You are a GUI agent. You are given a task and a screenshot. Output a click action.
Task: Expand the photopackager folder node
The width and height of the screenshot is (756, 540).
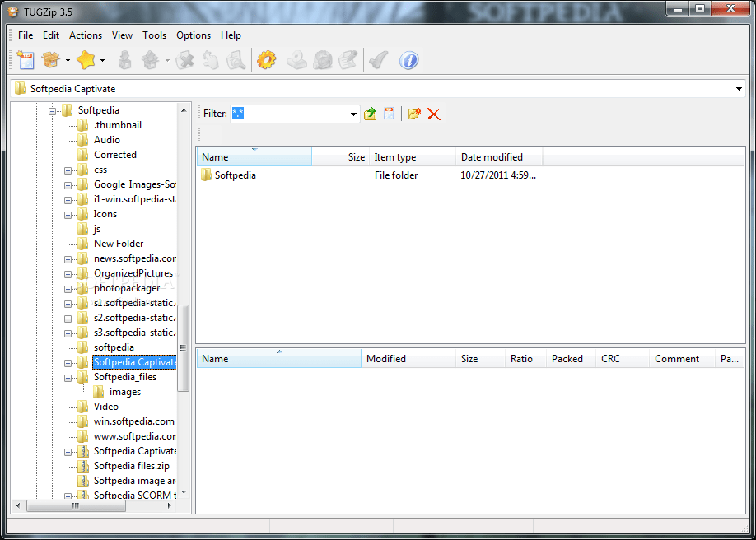(68, 288)
